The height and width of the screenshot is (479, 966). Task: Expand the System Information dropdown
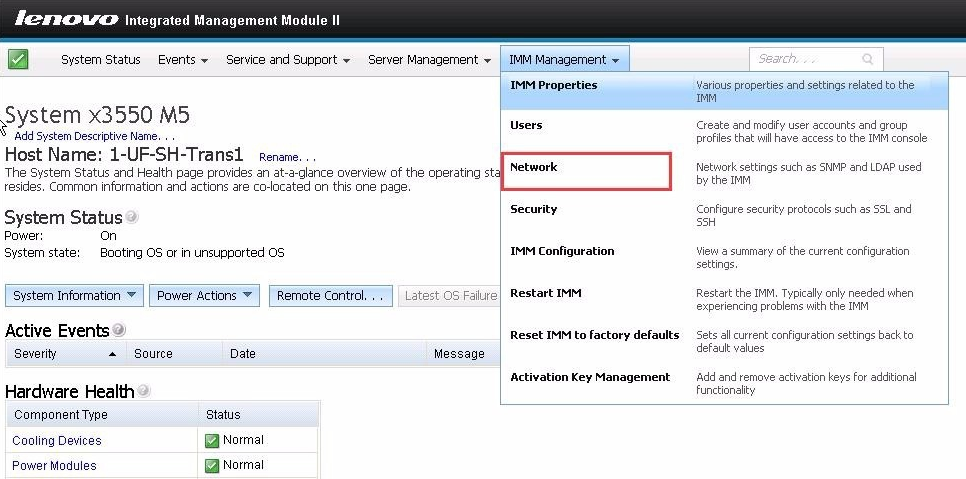click(x=74, y=296)
